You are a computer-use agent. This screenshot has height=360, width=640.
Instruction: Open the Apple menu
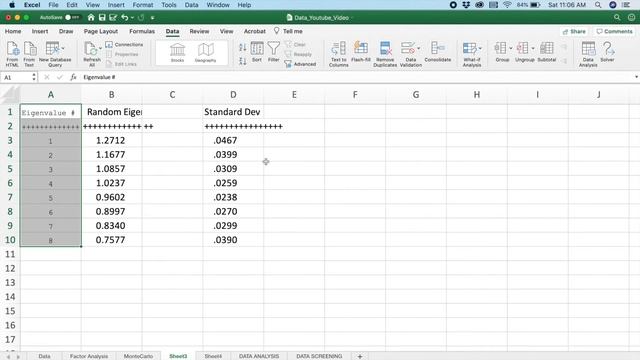point(12,5)
